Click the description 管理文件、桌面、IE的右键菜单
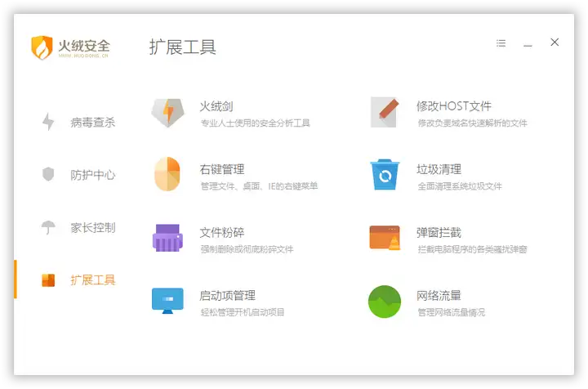The image size is (588, 389). 259,186
